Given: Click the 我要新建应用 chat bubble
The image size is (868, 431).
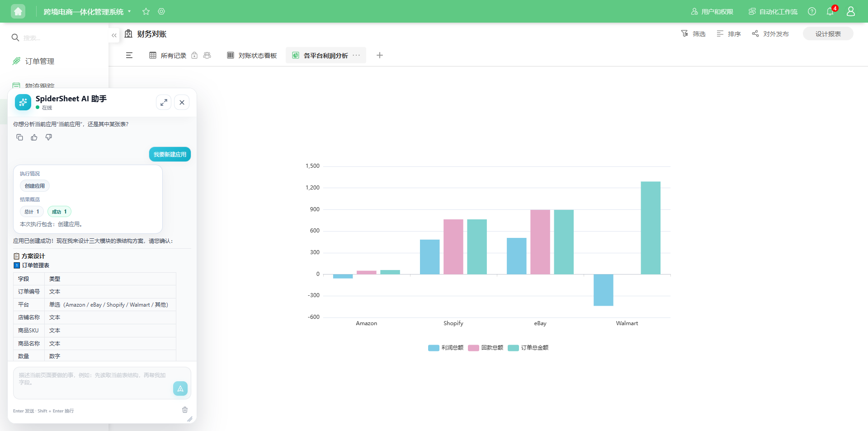Looking at the screenshot, I should pos(170,154).
